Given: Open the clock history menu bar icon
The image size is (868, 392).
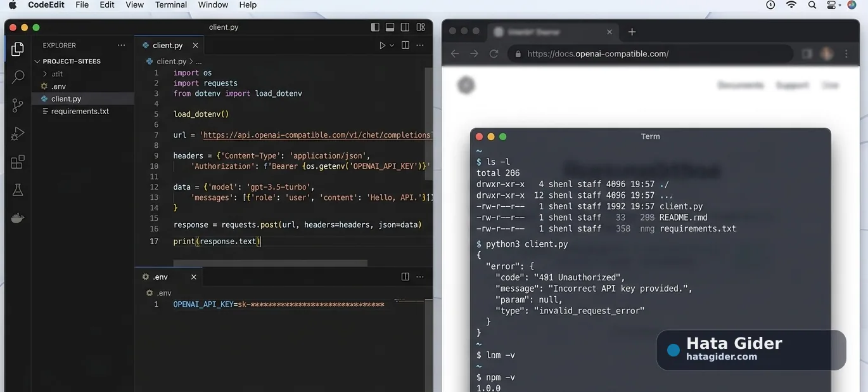Looking at the screenshot, I should pyautogui.click(x=770, y=5).
